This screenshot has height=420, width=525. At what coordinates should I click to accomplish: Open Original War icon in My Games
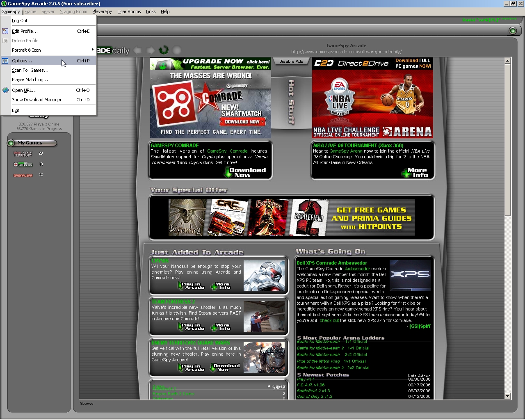(23, 175)
